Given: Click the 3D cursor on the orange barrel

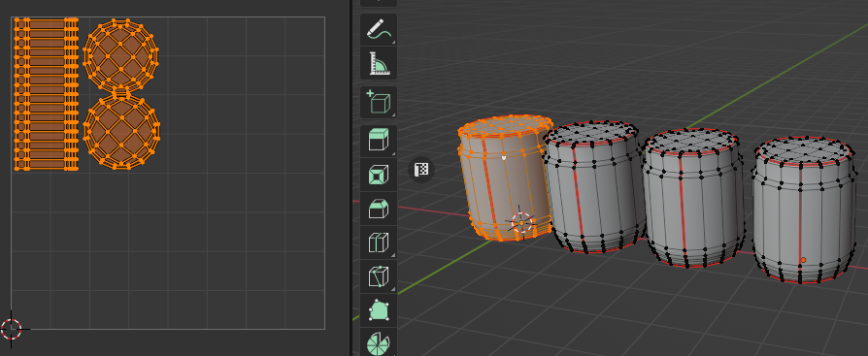Looking at the screenshot, I should coord(521,223).
